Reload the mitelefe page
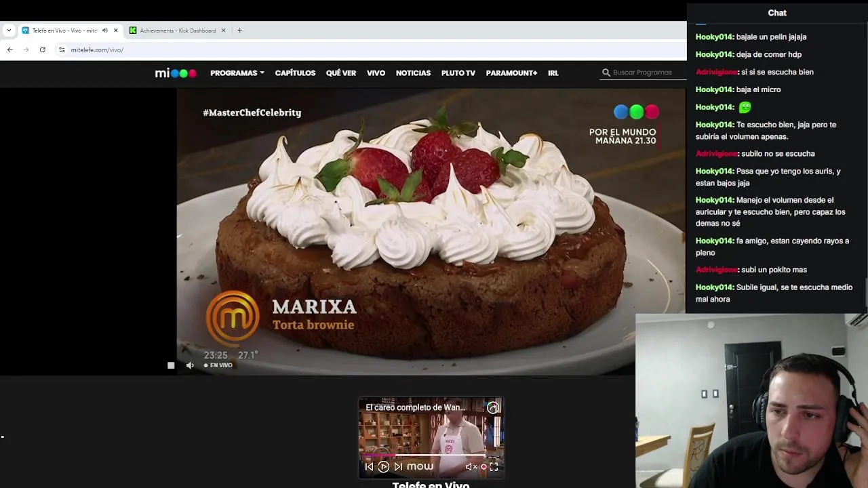 pos(42,49)
